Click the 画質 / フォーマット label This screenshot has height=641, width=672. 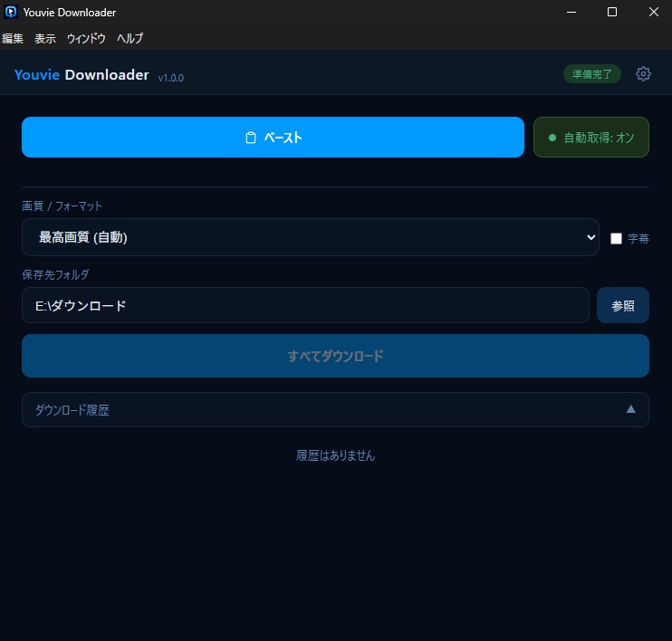coord(62,206)
